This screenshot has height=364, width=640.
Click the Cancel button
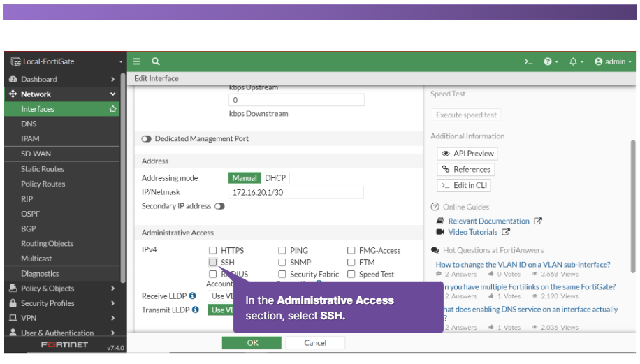315,343
